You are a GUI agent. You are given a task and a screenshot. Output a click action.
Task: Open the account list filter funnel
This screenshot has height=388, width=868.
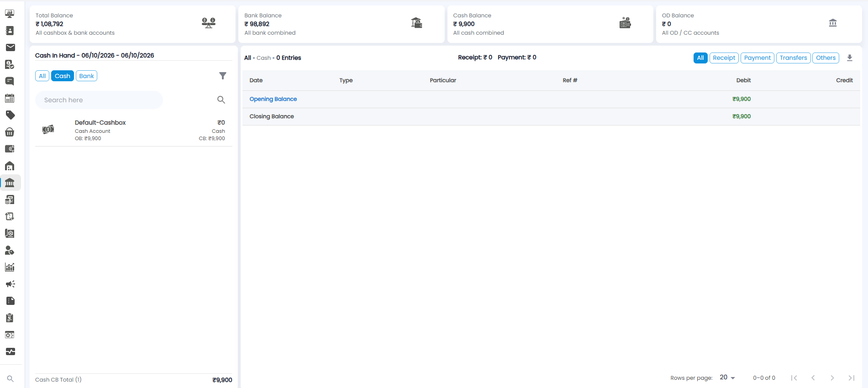(x=222, y=76)
